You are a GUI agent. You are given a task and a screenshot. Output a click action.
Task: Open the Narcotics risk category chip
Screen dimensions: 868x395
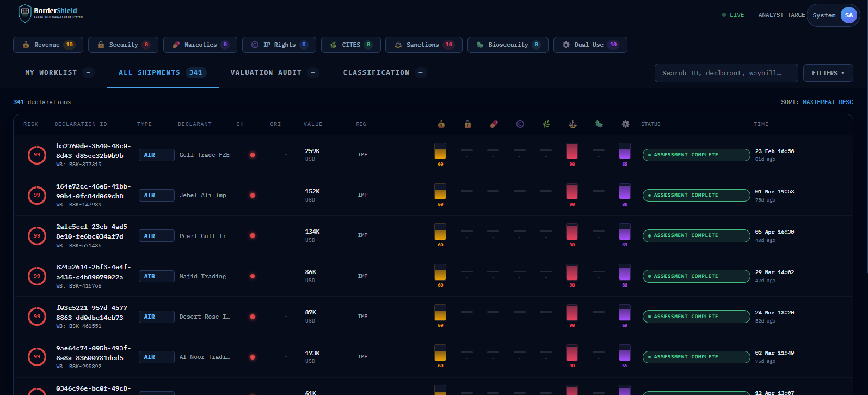pyautogui.click(x=200, y=45)
